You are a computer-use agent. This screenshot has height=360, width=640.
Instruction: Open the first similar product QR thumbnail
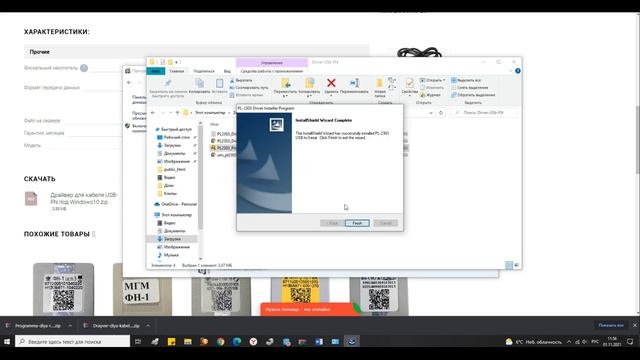[63, 289]
